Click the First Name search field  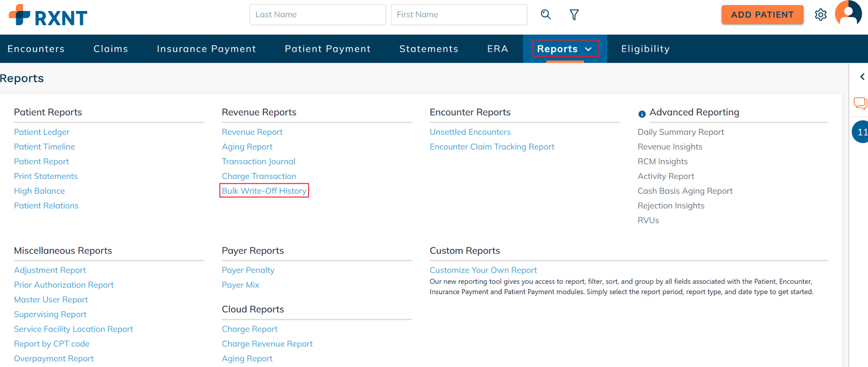tap(459, 14)
